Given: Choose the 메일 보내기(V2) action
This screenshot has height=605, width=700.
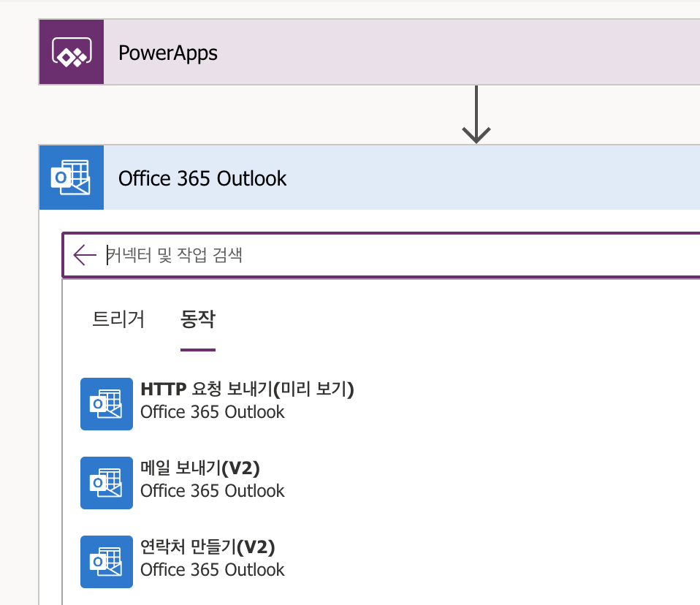Looking at the screenshot, I should tap(200, 468).
